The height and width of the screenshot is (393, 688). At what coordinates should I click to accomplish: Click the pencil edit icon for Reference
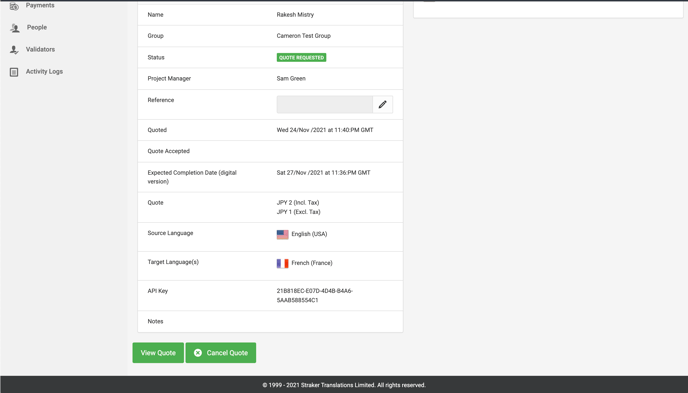(x=383, y=104)
